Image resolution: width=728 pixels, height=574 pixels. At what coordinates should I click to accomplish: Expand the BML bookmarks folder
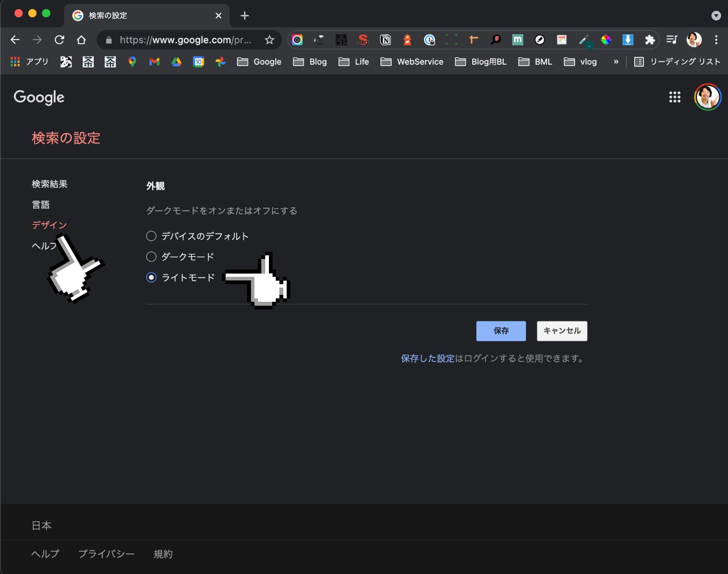[x=536, y=61]
